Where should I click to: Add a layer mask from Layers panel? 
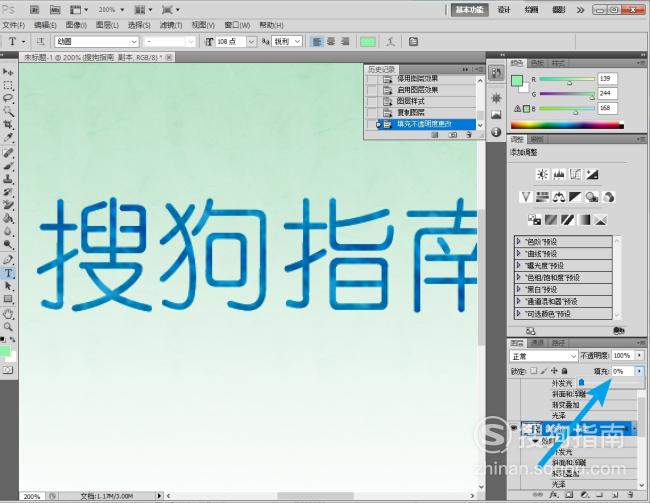pos(569,495)
